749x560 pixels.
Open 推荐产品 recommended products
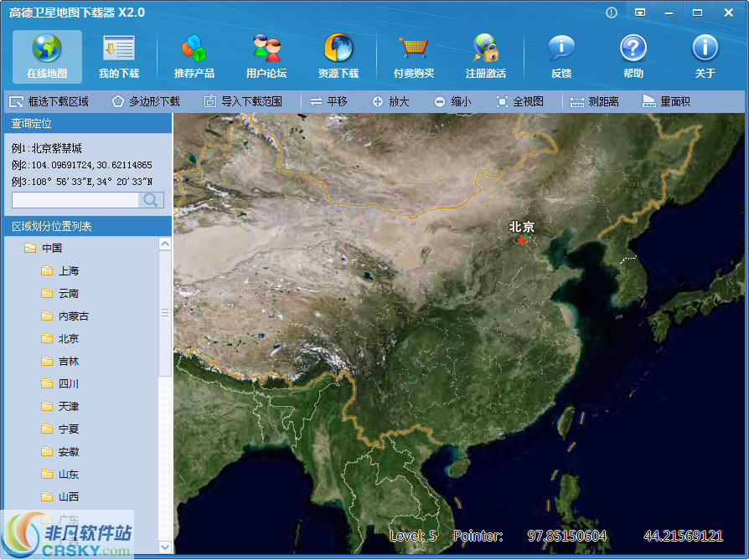pyautogui.click(x=194, y=56)
